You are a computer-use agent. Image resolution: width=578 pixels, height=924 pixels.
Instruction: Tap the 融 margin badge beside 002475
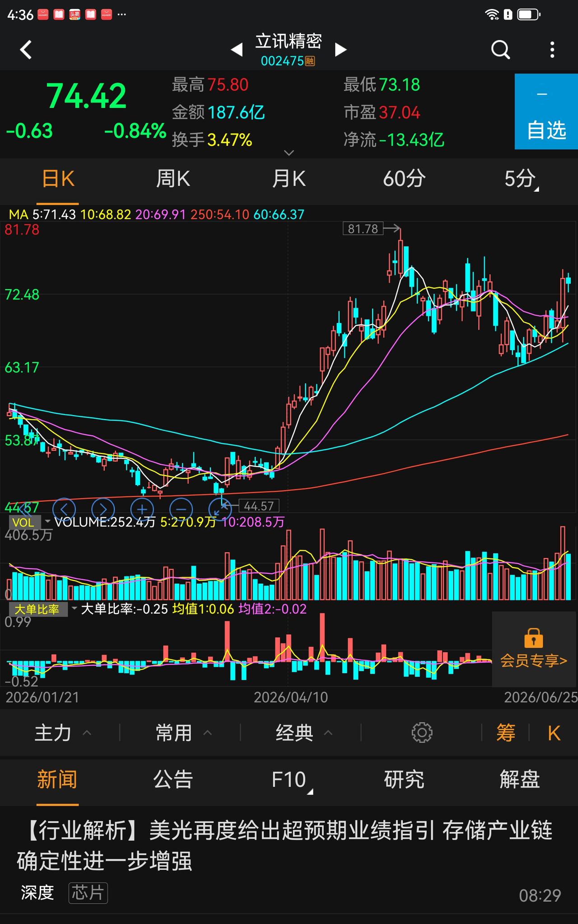[310, 61]
